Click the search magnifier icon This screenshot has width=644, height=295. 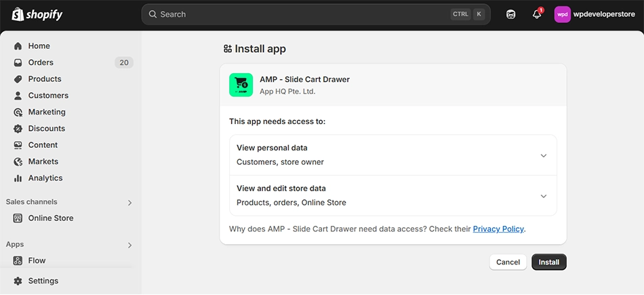point(153,14)
